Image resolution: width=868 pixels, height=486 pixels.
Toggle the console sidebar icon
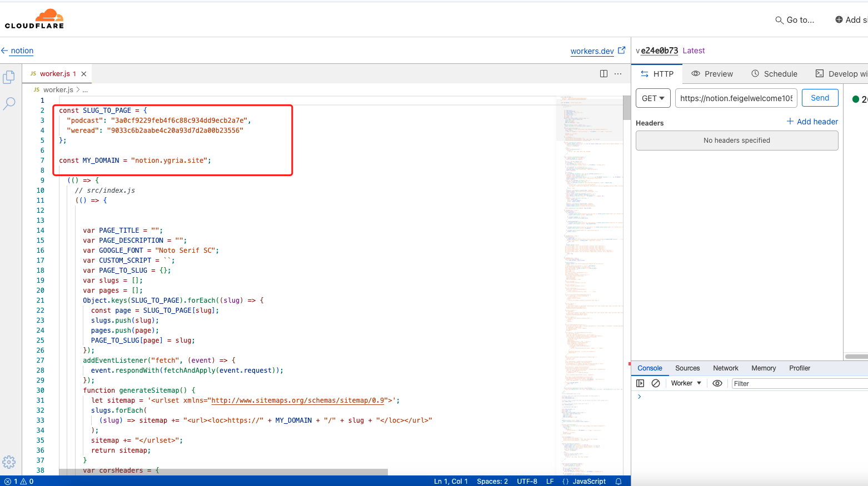click(640, 383)
